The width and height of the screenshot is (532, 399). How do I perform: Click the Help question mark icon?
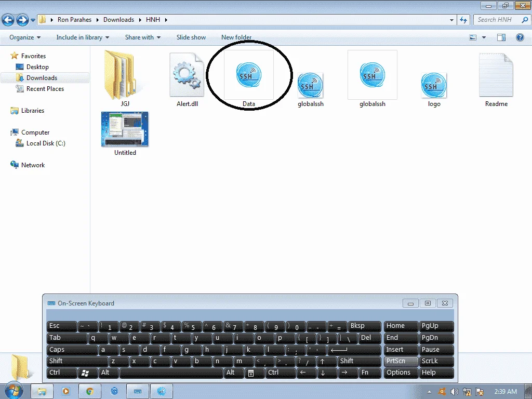pyautogui.click(x=520, y=37)
